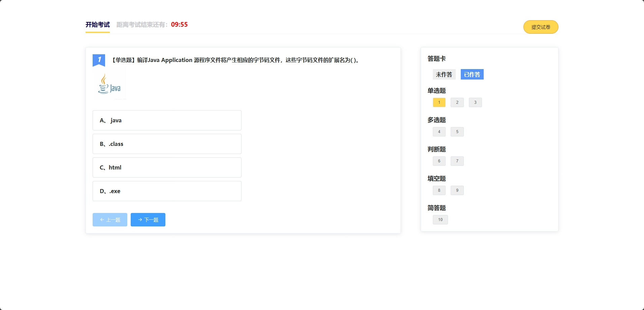Click the disabled 上一题 previous button
Image resolution: width=644 pixels, height=310 pixels.
(x=110, y=220)
